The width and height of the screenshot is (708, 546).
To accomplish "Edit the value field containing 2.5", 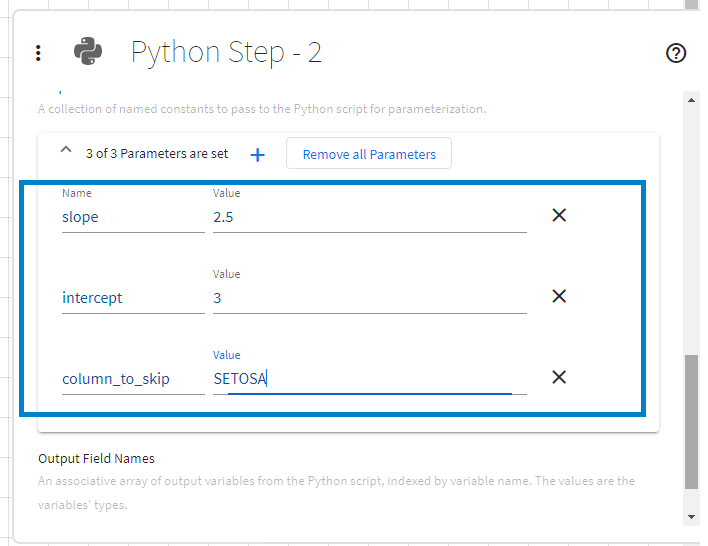I will (x=369, y=217).
